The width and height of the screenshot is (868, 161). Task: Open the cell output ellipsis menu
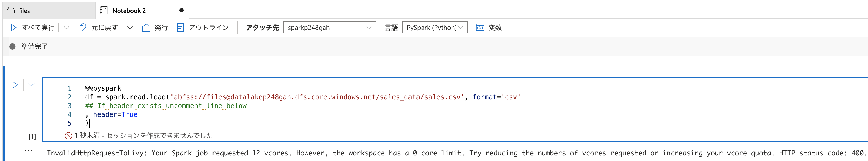(x=29, y=150)
